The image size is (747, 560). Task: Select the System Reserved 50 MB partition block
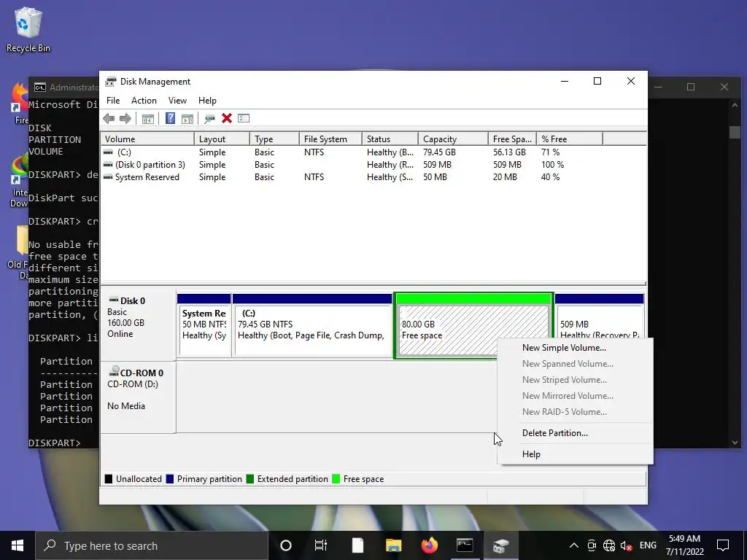(x=204, y=325)
